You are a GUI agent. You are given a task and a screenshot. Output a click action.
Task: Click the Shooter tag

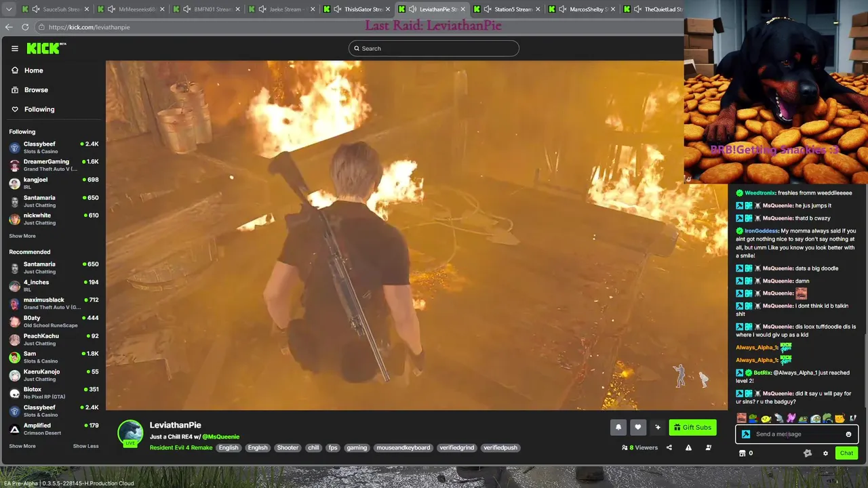(x=288, y=447)
